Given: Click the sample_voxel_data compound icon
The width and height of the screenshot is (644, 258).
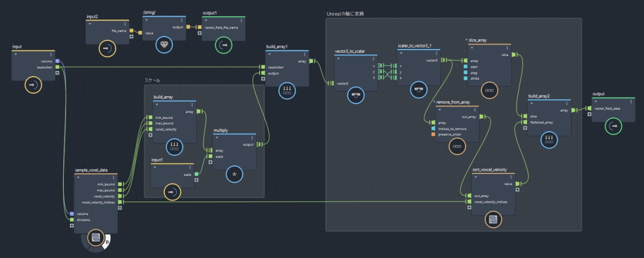Looking at the screenshot, I should click(95, 238).
